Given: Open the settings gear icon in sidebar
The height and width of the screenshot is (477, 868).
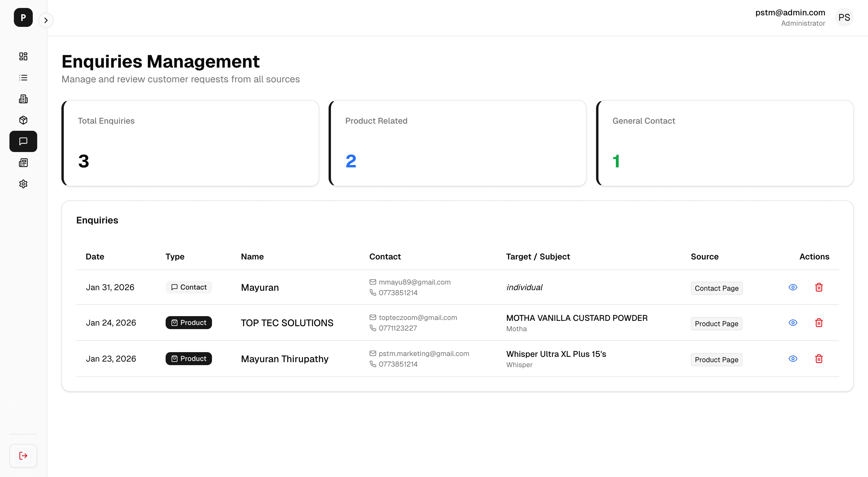Looking at the screenshot, I should click(23, 184).
